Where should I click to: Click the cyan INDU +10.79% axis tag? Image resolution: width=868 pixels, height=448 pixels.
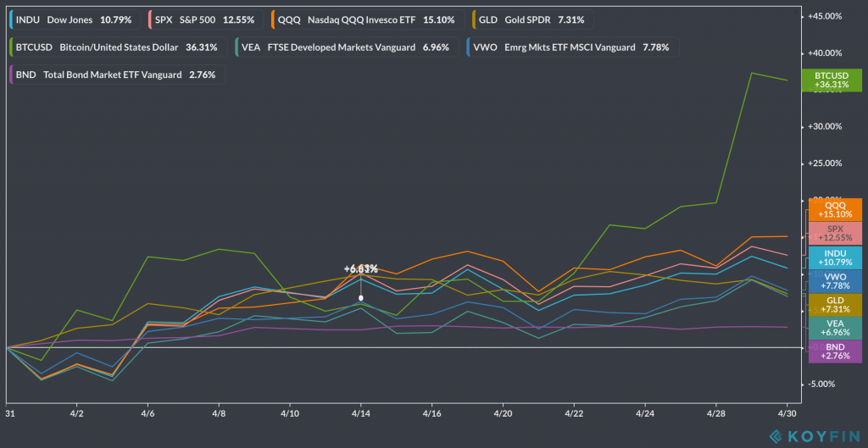click(835, 257)
